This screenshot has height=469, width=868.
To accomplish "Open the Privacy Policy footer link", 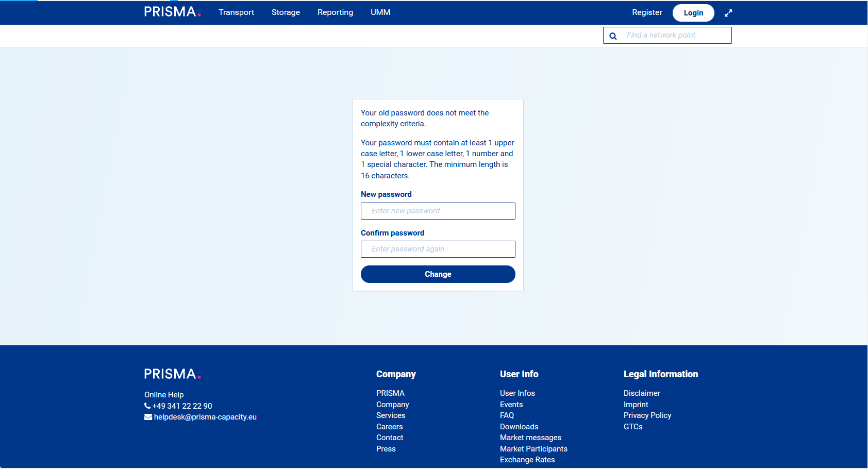I will [x=647, y=415].
